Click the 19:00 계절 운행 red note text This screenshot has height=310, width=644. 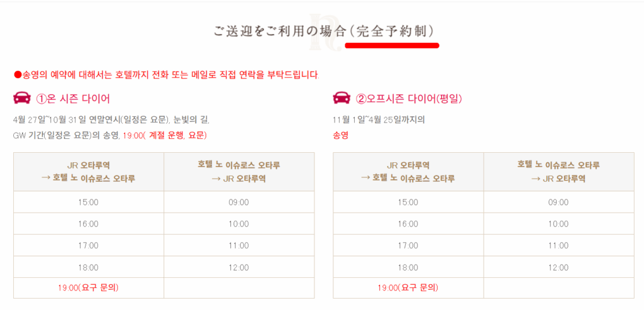(165, 135)
